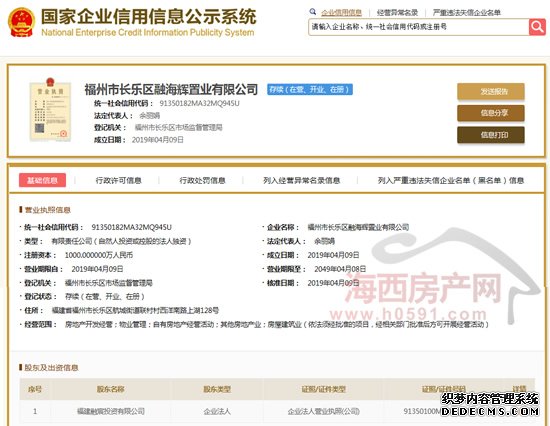This screenshot has width=550, height=426.
Task: Click the 企业法人 cell in shareholder row
Action: point(217,411)
